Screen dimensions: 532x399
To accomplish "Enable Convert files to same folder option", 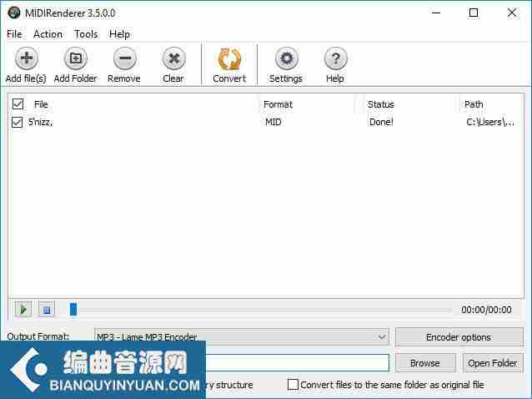I will click(x=293, y=385).
